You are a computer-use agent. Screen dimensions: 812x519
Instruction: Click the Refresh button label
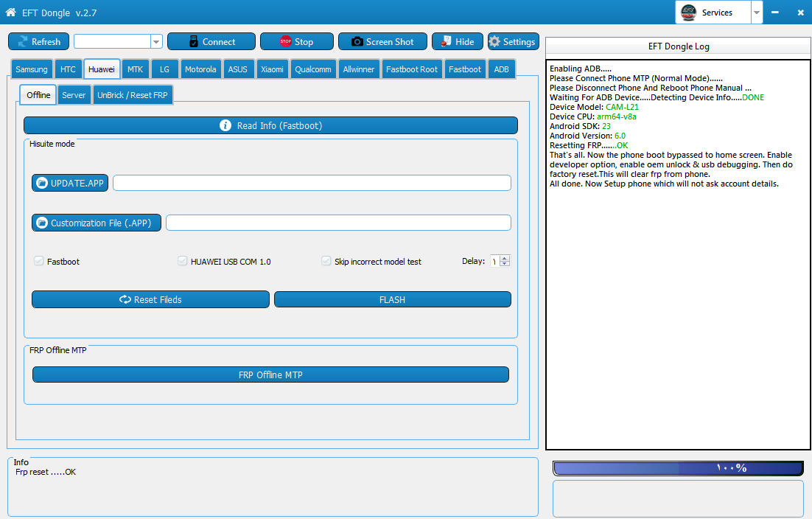coord(46,41)
